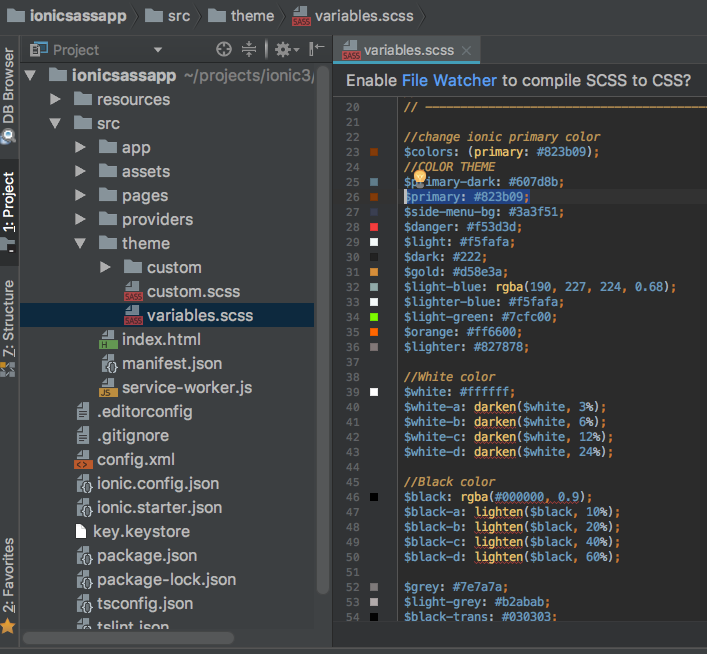Click the theme breadcrumb in navigation bar
The image size is (707, 654).
251,15
